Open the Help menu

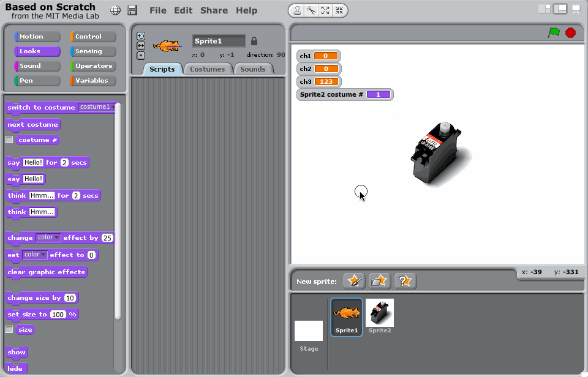[x=246, y=10]
